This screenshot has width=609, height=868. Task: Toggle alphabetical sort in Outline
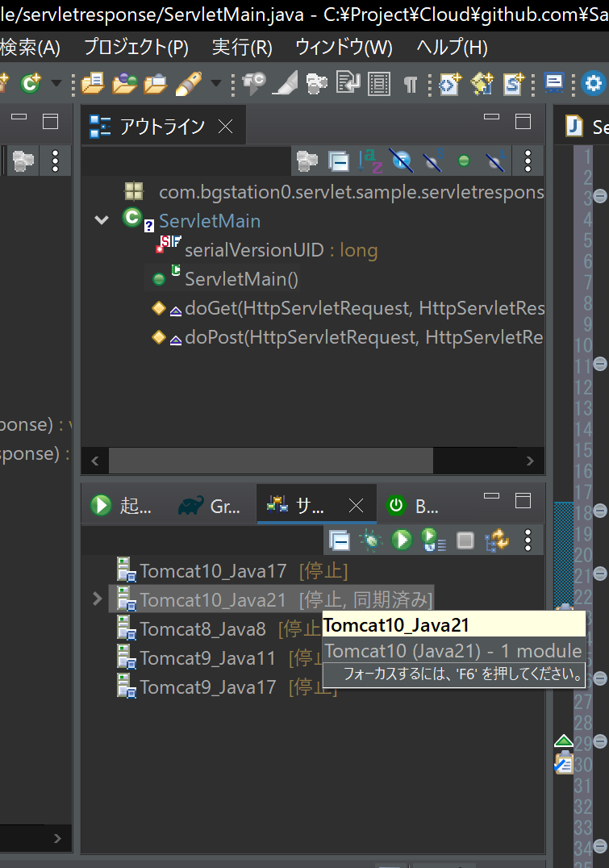[369, 161]
